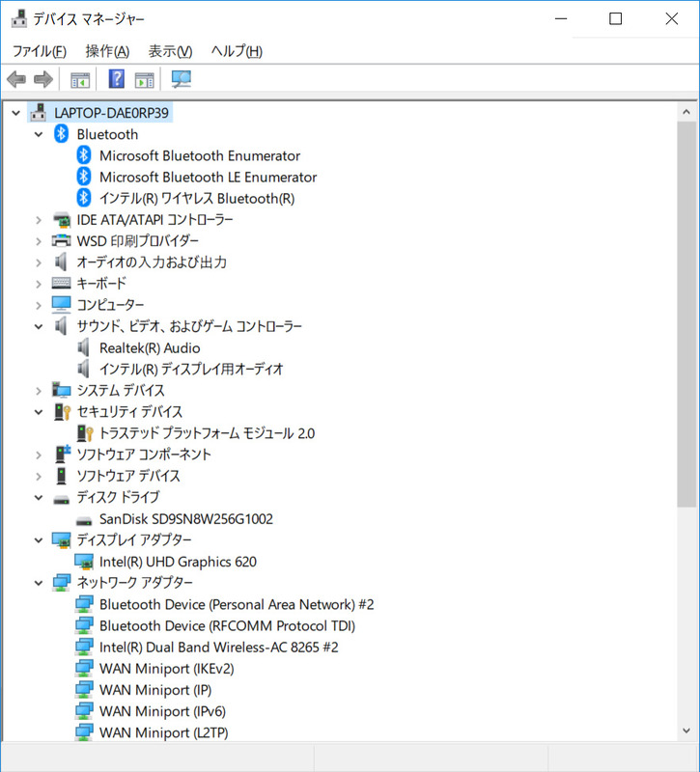Open Help via blue question mark icon
Screen dimensions: 700x772
[x=116, y=79]
